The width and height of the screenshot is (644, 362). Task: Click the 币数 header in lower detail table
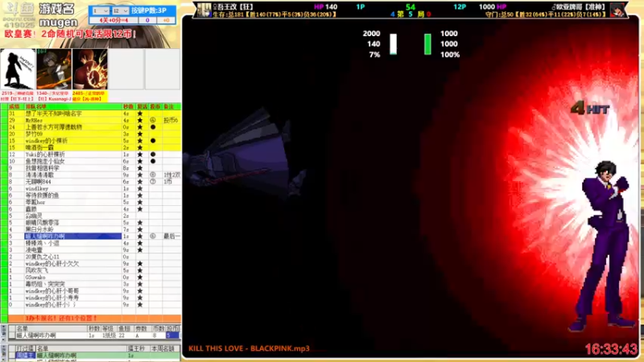click(158, 328)
